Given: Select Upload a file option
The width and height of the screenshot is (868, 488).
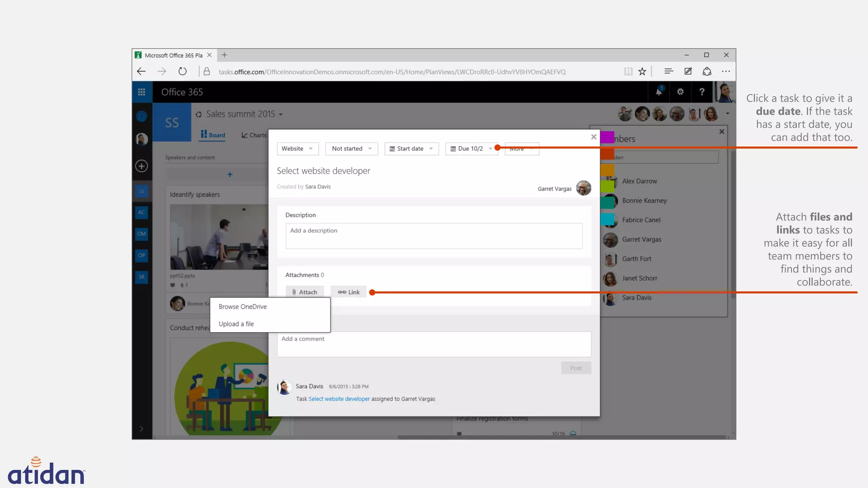Looking at the screenshot, I should click(x=270, y=324).
